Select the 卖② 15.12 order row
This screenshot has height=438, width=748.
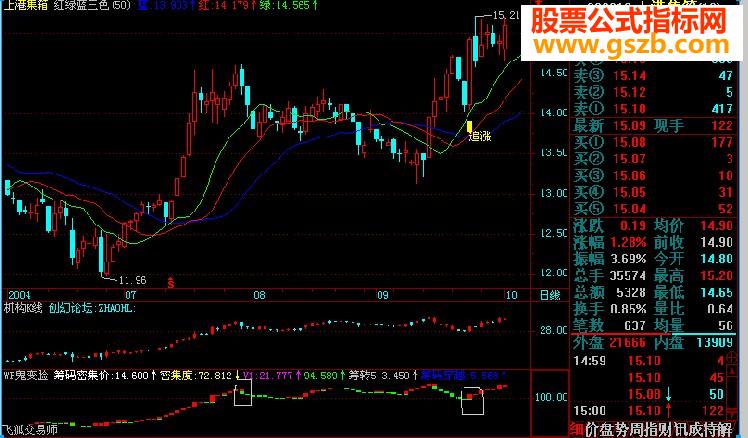653,92
